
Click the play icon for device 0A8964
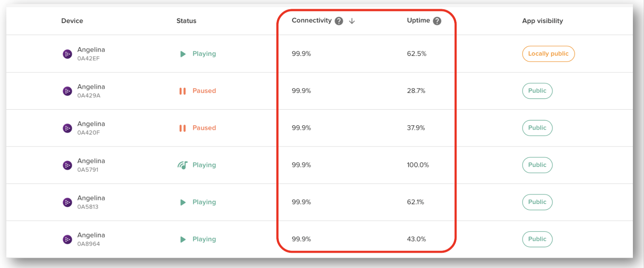(183, 239)
